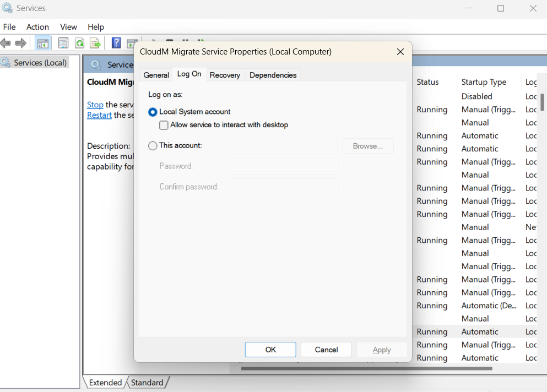Viewport: 547px width, 392px height.
Task: Open the View menu
Action: pyautogui.click(x=68, y=27)
